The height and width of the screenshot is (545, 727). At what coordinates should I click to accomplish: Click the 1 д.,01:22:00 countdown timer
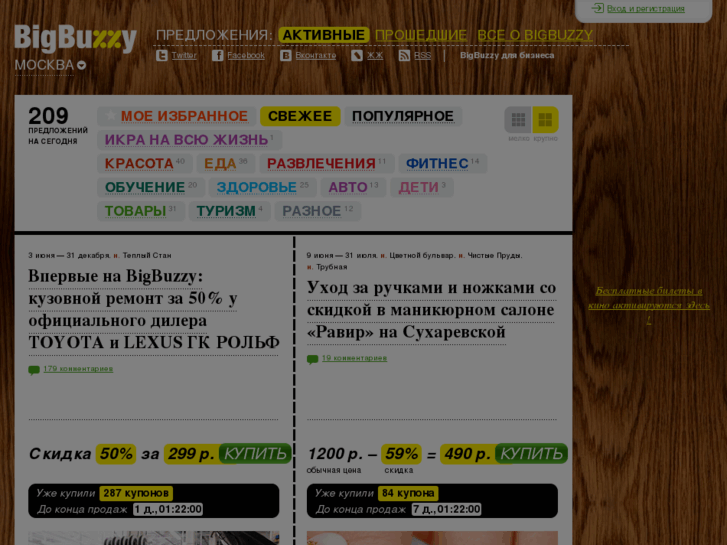pos(168,509)
